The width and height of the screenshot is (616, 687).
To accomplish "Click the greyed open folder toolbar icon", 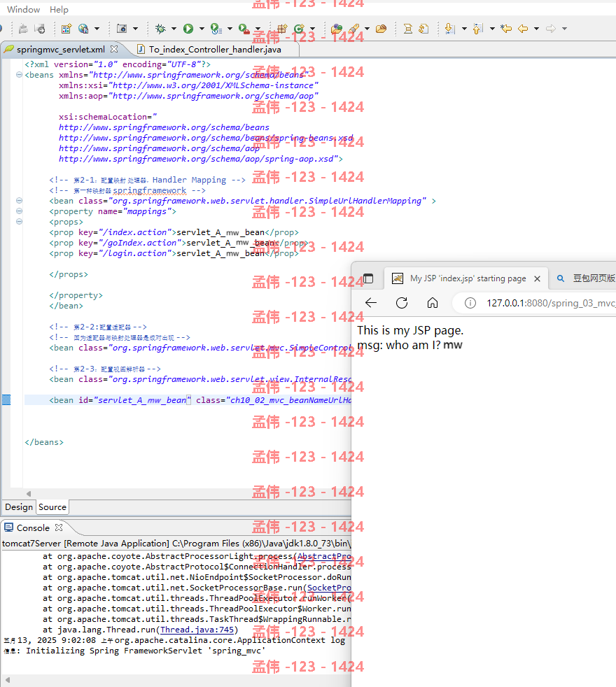I will coord(23,29).
